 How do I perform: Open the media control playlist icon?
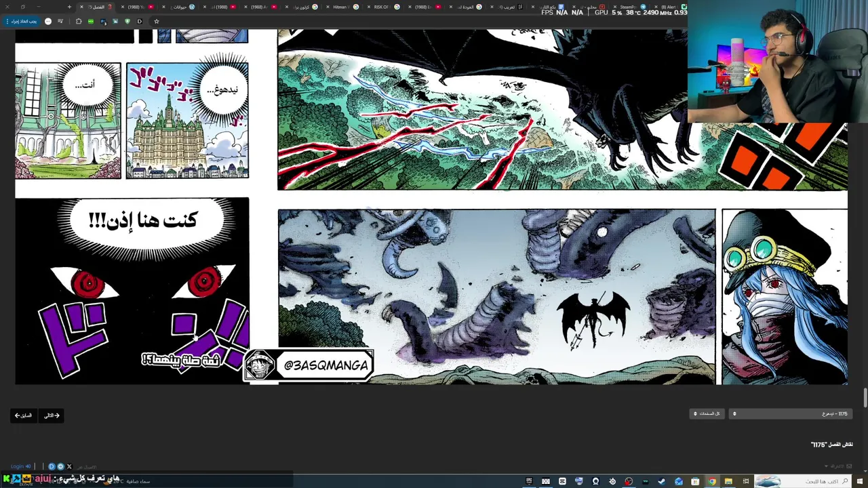tap(60, 21)
